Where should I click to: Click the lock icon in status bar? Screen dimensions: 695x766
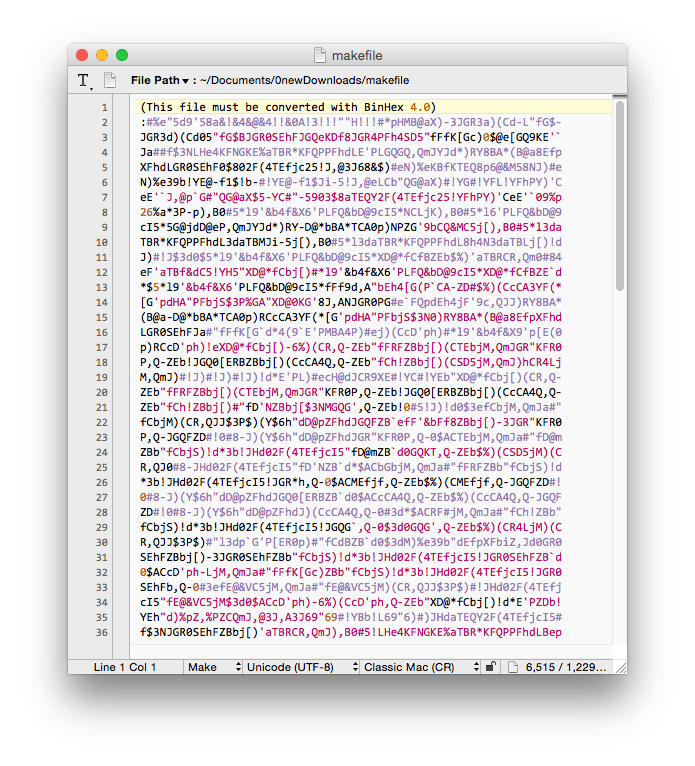490,666
